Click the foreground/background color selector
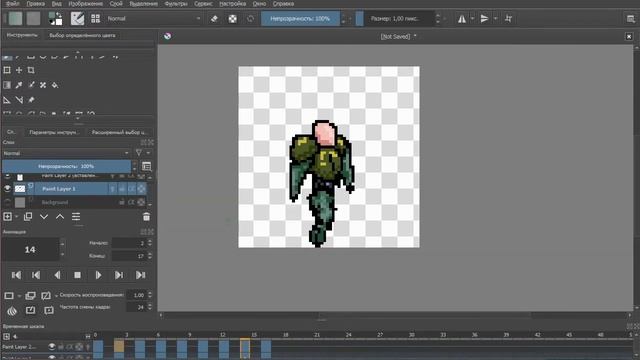The width and height of the screenshot is (640, 360). point(55,18)
